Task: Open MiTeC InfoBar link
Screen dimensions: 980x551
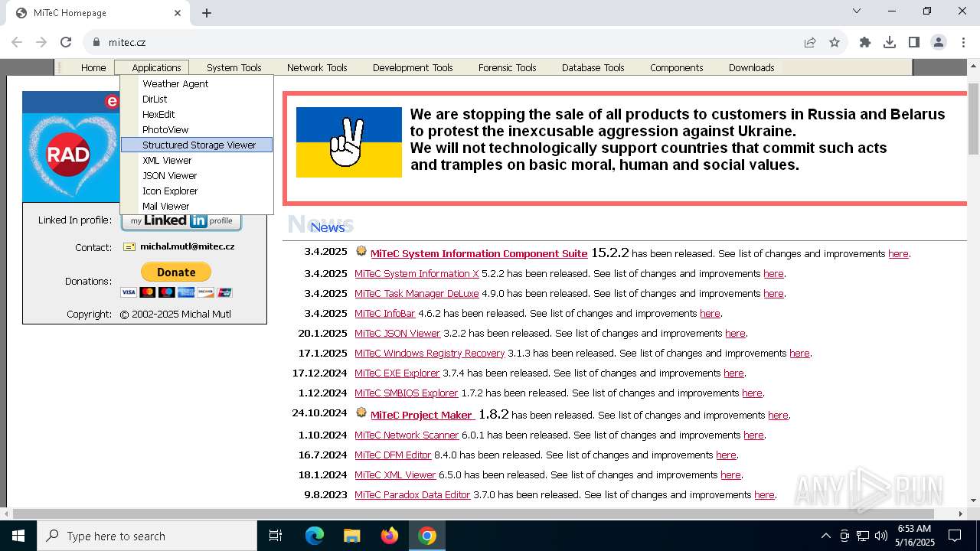Action: point(385,313)
